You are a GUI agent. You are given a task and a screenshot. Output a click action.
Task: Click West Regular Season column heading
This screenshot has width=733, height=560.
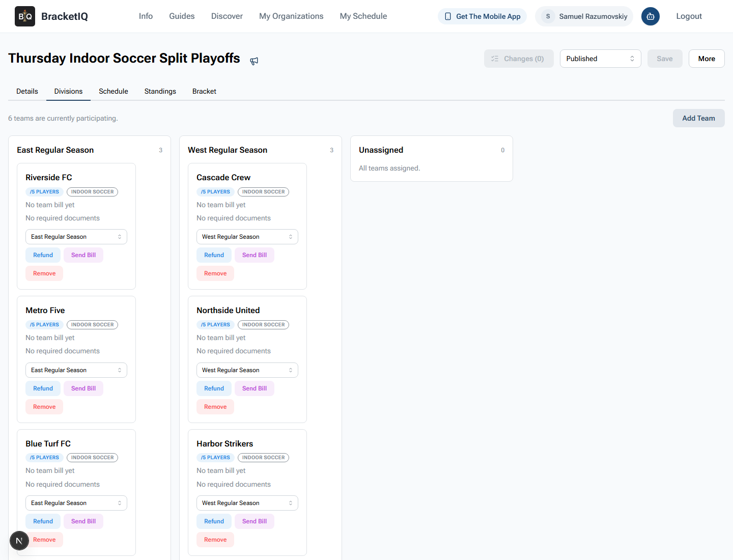point(228,150)
